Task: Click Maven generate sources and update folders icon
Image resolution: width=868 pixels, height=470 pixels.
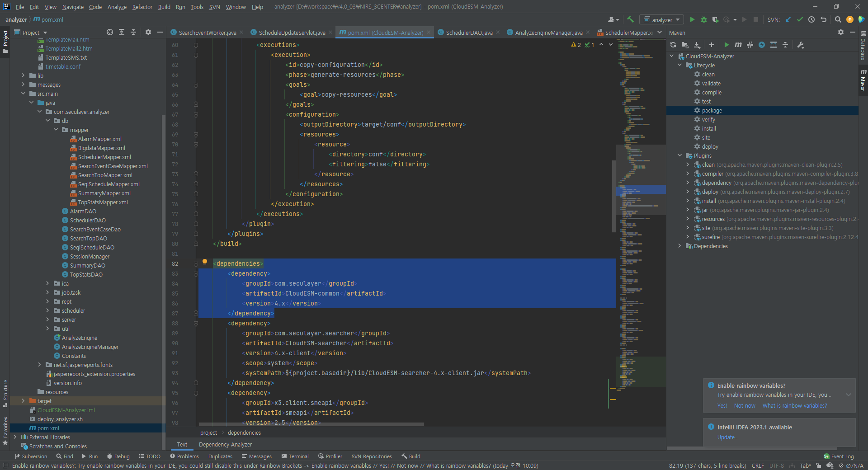Action: 685,45
